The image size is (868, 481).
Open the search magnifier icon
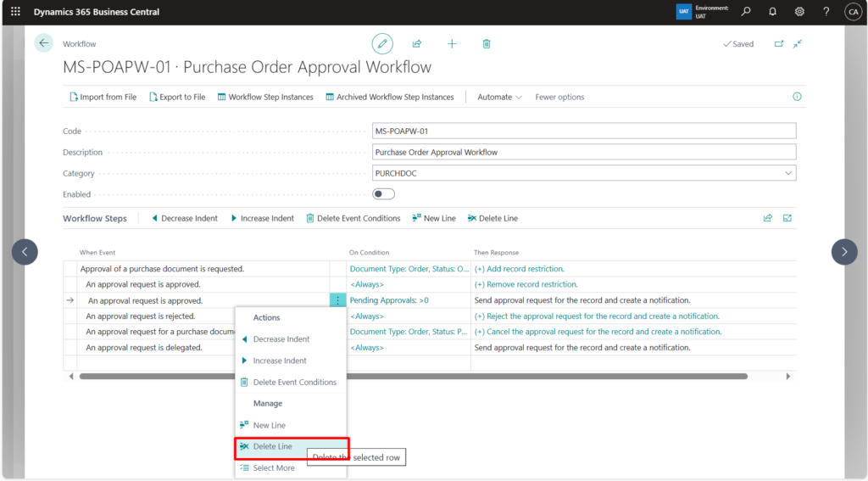coord(746,12)
